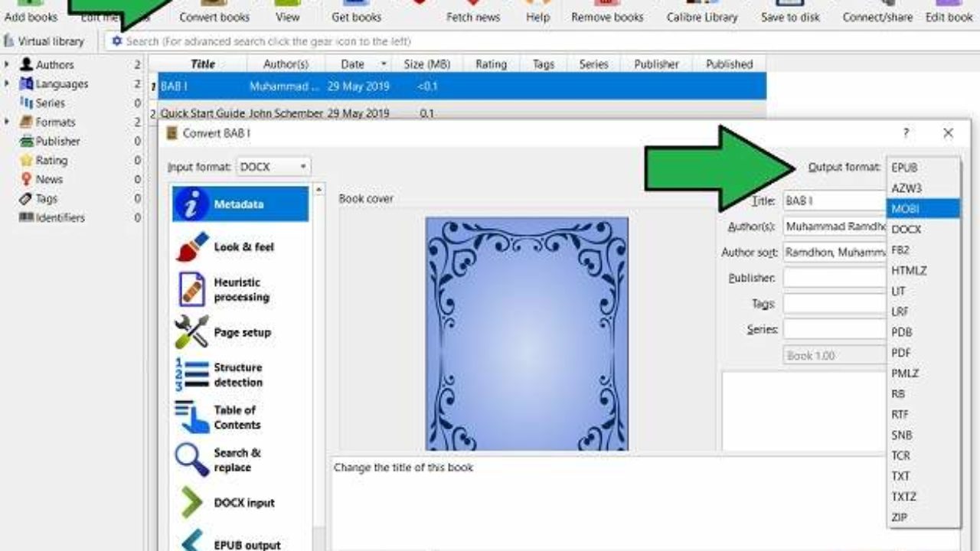Open the Metadata section icon
The width and height of the screenshot is (980, 551).
[x=191, y=204]
